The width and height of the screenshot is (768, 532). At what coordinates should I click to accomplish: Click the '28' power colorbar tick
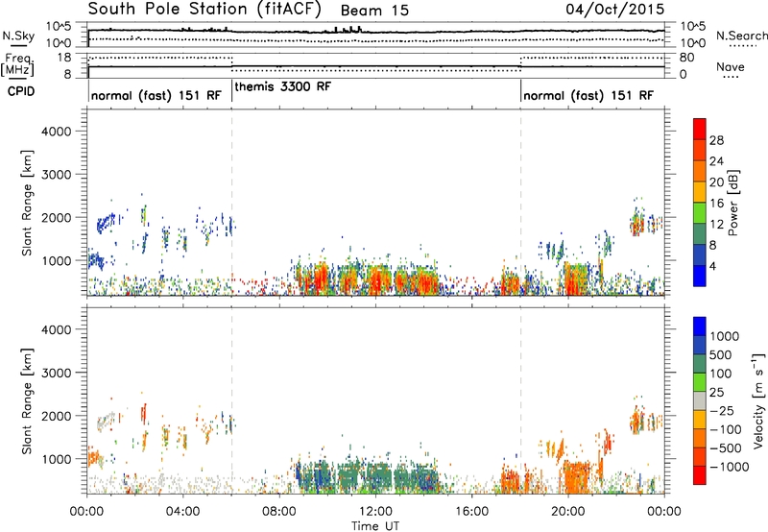coord(716,140)
